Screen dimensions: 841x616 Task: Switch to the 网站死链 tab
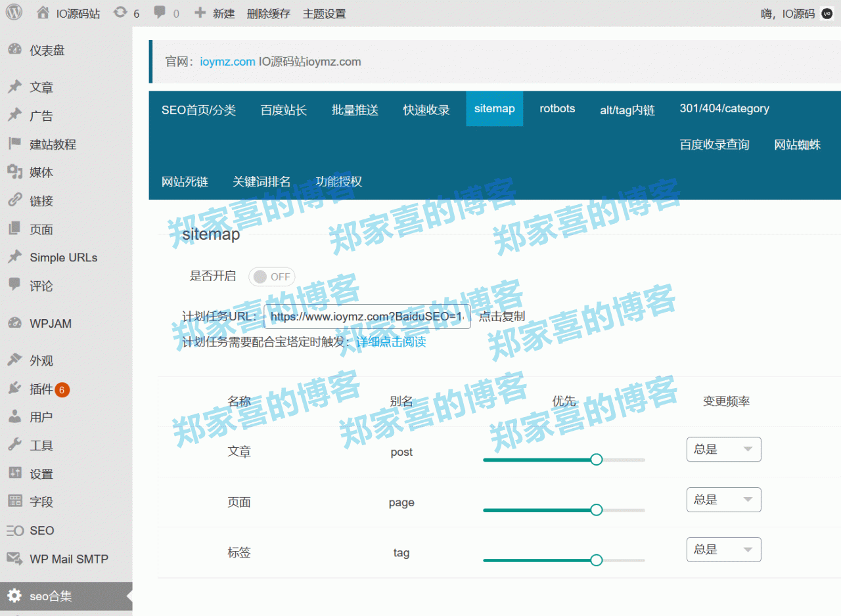185,182
